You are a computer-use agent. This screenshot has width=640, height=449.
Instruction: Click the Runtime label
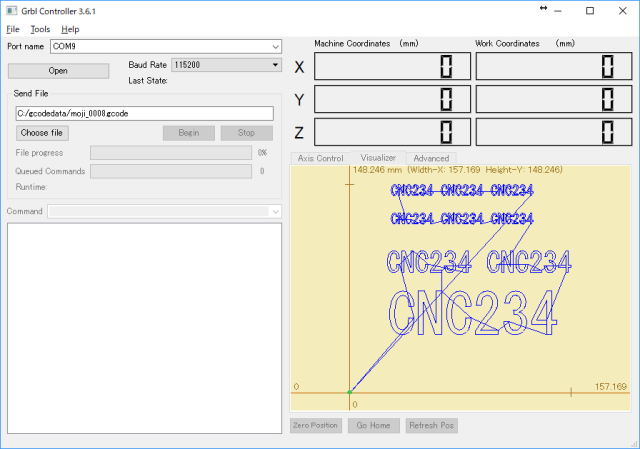tap(31, 187)
